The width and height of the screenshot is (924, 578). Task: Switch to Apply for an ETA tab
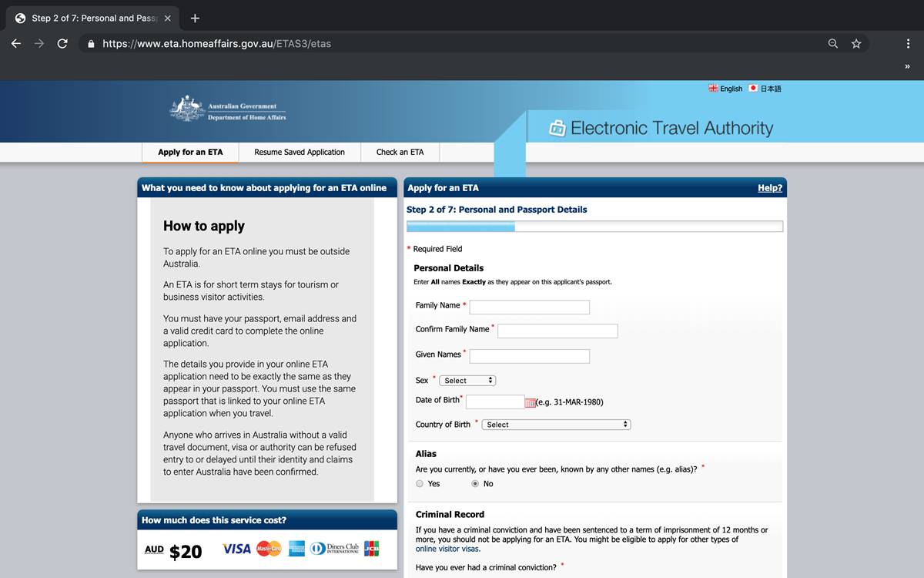click(x=190, y=152)
